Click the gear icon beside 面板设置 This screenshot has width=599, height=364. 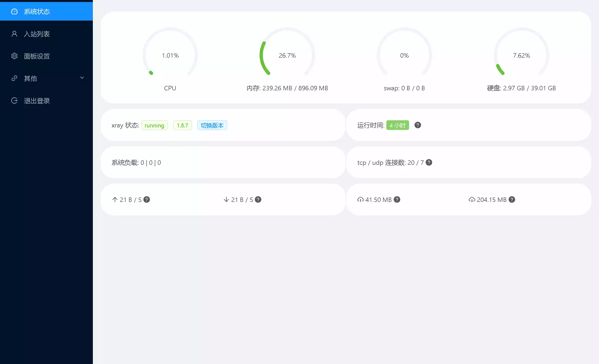coord(14,56)
